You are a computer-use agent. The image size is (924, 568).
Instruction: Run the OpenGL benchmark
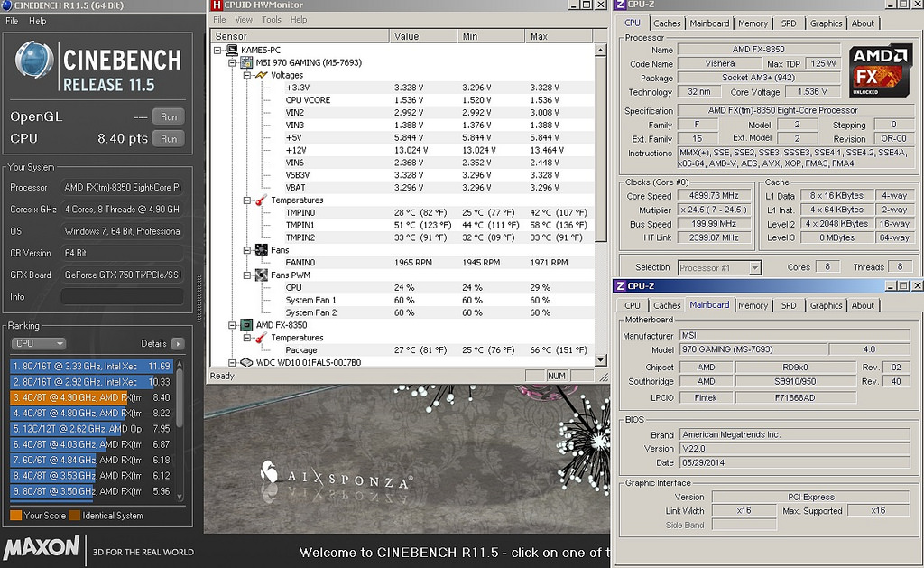pos(169,116)
